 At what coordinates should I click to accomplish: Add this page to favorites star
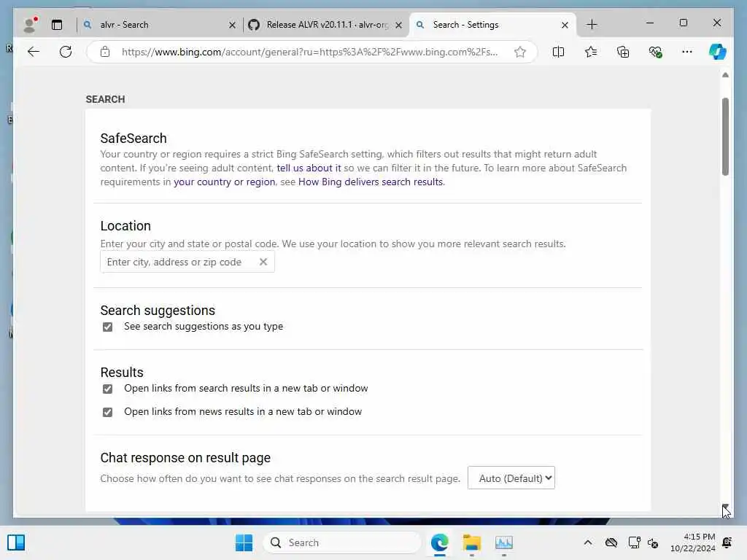point(519,52)
